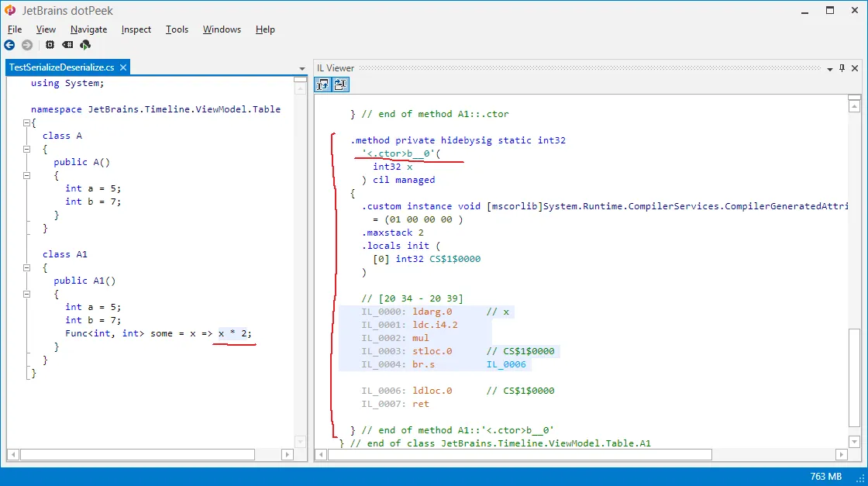Open the Help menu
Viewport: 868px width, 486px height.
(265, 29)
